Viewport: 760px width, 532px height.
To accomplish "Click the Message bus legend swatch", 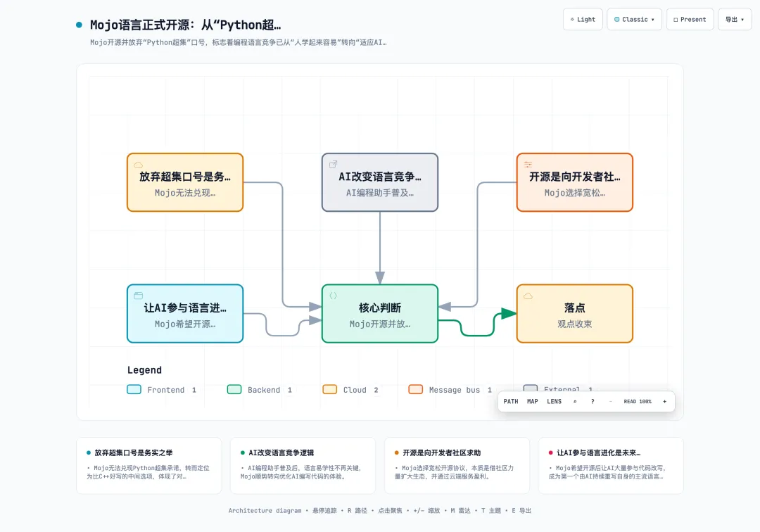I will click(x=416, y=390).
